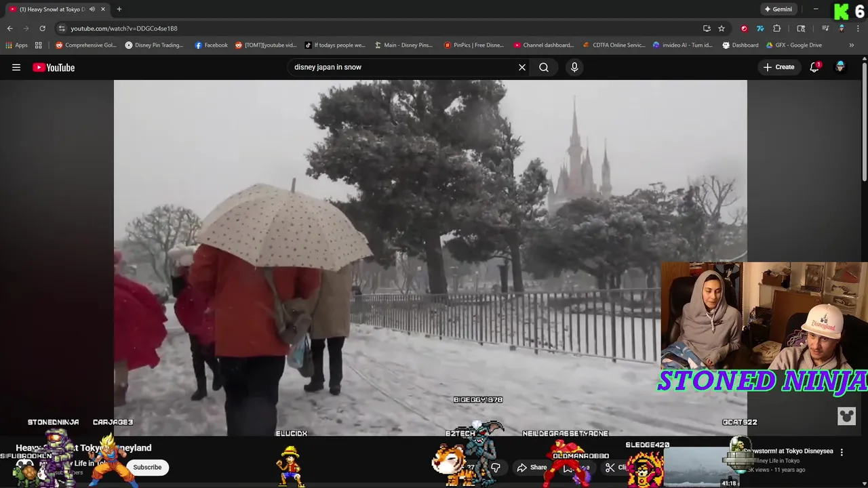Open options for the Snowstorm recommended video
868x488 pixels.
tap(842, 452)
